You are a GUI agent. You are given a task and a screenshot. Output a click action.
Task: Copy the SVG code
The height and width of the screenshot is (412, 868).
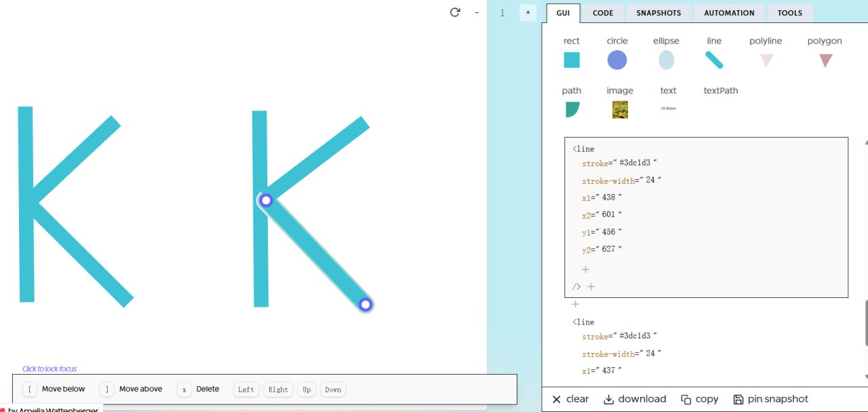699,399
